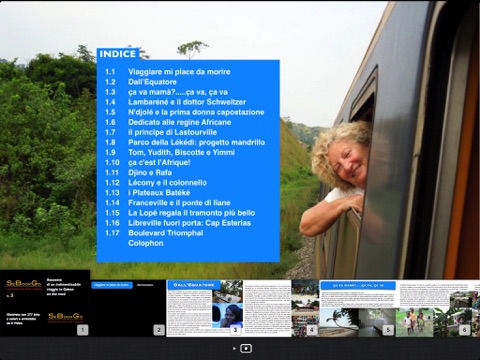The height and width of the screenshot is (360, 480).
Task: Open page 1 cover thumbnail
Action: 45,303
